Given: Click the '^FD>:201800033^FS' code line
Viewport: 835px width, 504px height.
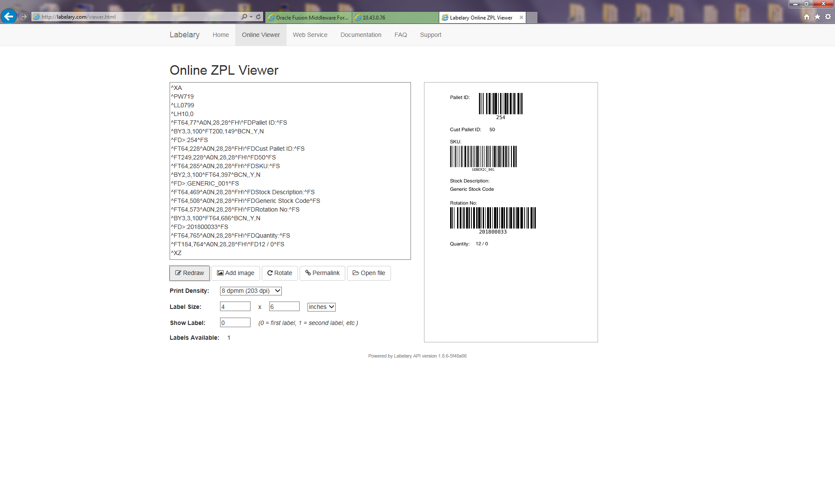Looking at the screenshot, I should point(200,227).
